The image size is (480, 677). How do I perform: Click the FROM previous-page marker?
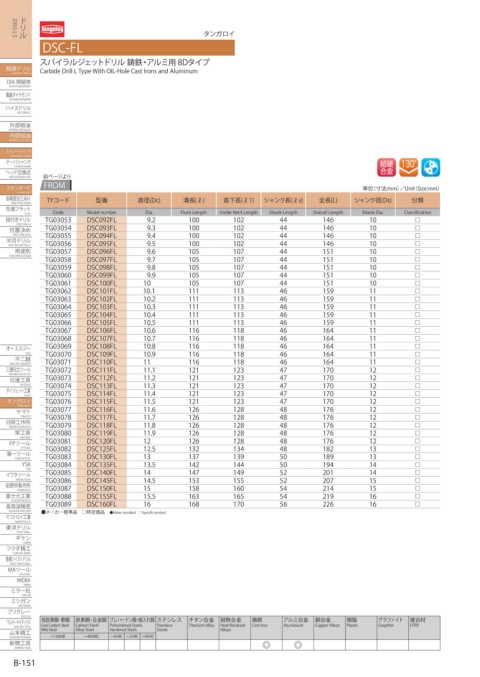56,185
